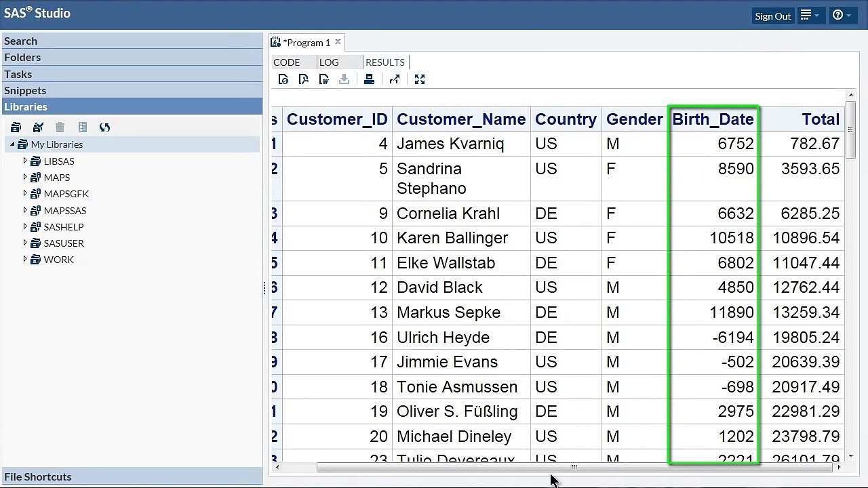Open the File Shortcuts section
Viewport: 868px width, 488px height.
(x=132, y=476)
